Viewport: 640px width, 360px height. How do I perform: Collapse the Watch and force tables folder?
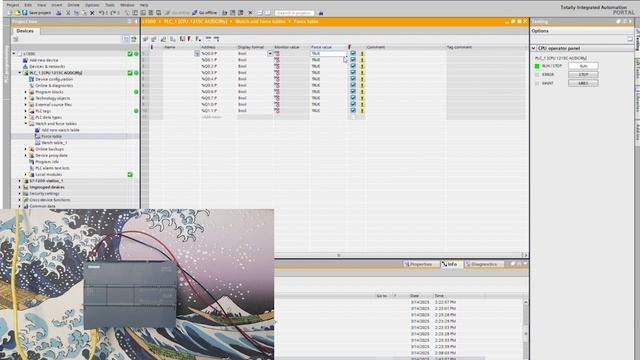26,124
